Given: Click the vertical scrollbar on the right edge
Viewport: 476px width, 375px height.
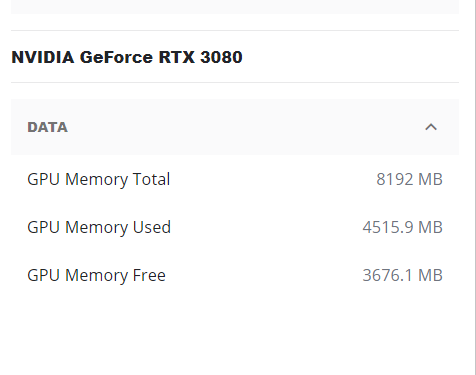Looking at the screenshot, I should pyautogui.click(x=474, y=187).
